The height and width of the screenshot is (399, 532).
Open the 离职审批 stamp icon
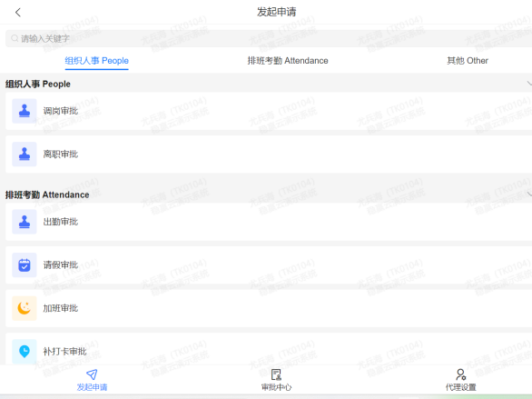(25, 155)
